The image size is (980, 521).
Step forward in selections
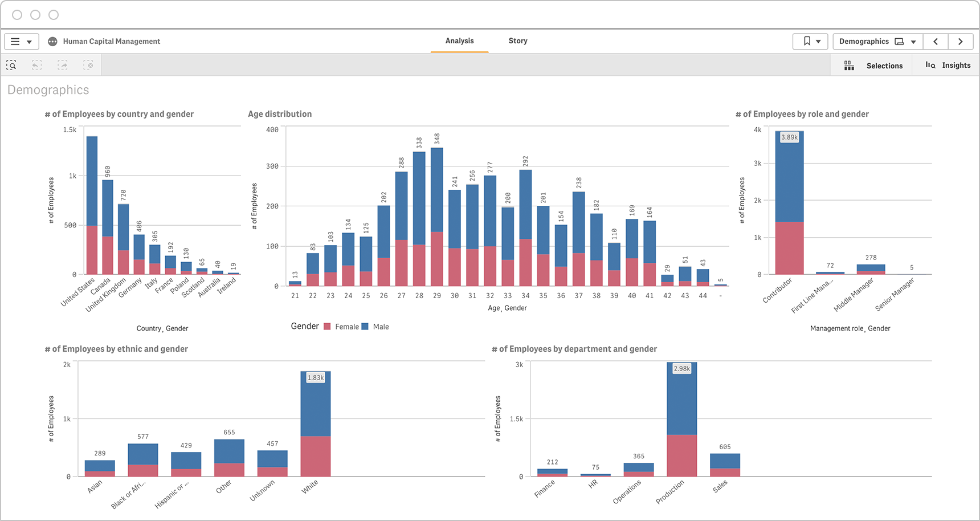click(x=63, y=66)
